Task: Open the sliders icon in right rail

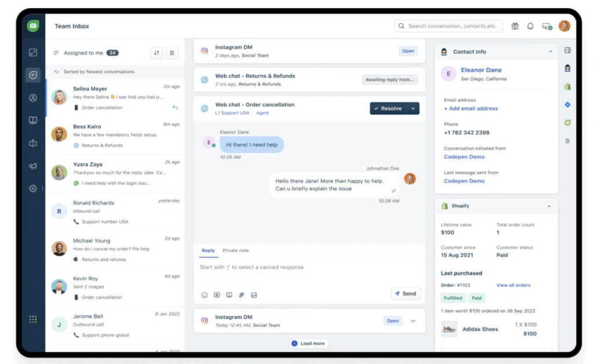Action: coord(567,141)
